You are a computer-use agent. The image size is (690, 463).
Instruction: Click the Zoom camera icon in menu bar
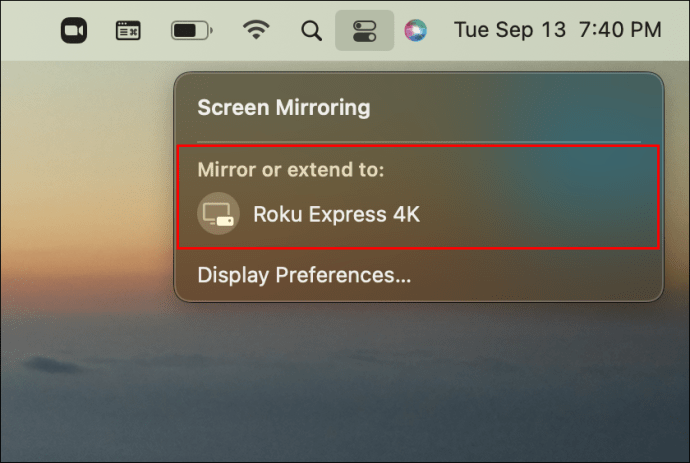74,30
